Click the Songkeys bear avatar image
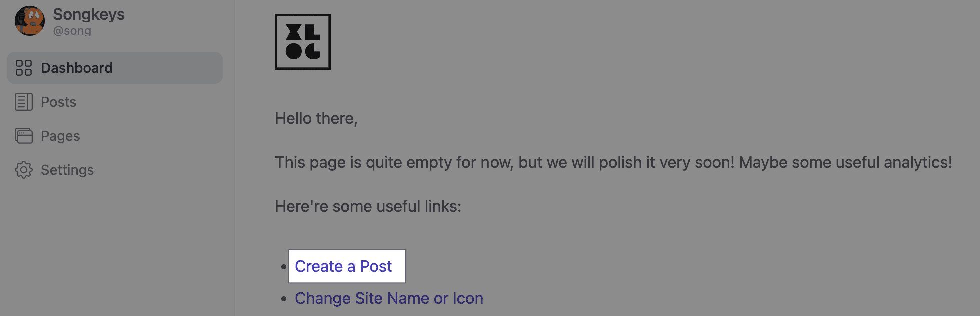 point(30,21)
